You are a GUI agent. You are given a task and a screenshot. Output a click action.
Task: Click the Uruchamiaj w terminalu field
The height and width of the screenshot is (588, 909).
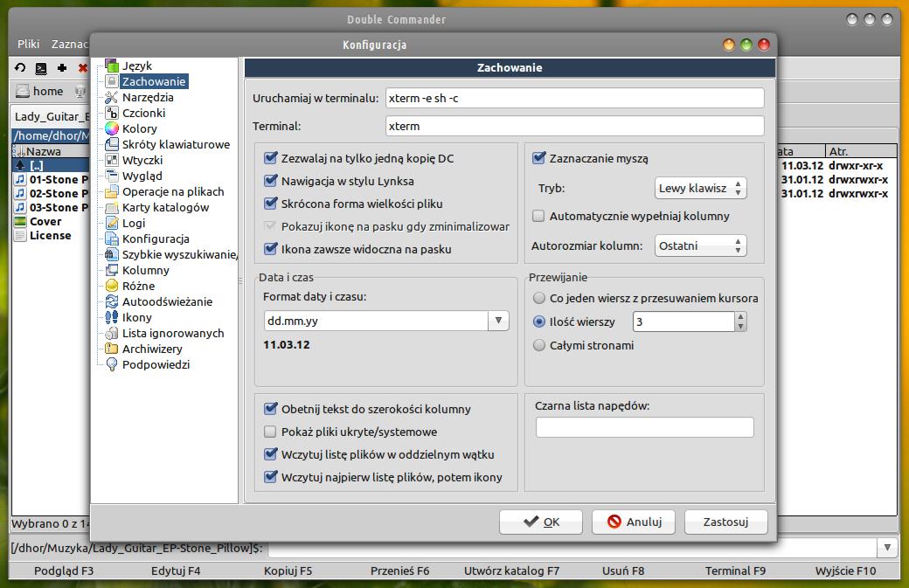pyautogui.click(x=574, y=98)
